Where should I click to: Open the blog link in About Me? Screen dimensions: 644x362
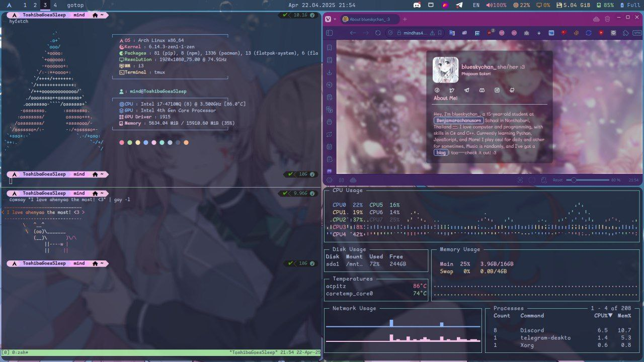tap(441, 152)
